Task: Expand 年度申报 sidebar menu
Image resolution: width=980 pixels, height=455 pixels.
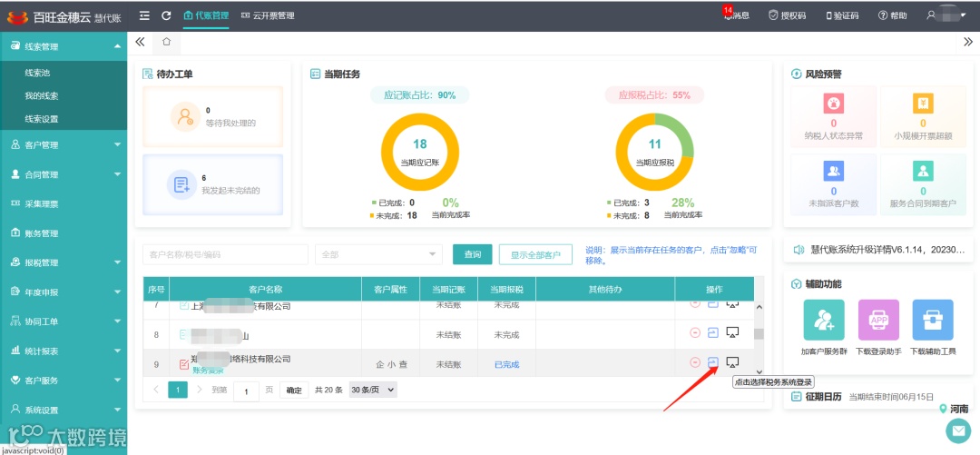Action: pos(64,292)
